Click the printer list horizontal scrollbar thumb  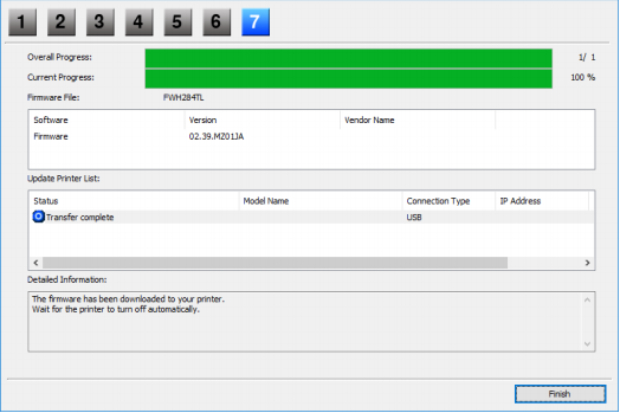coord(275,263)
